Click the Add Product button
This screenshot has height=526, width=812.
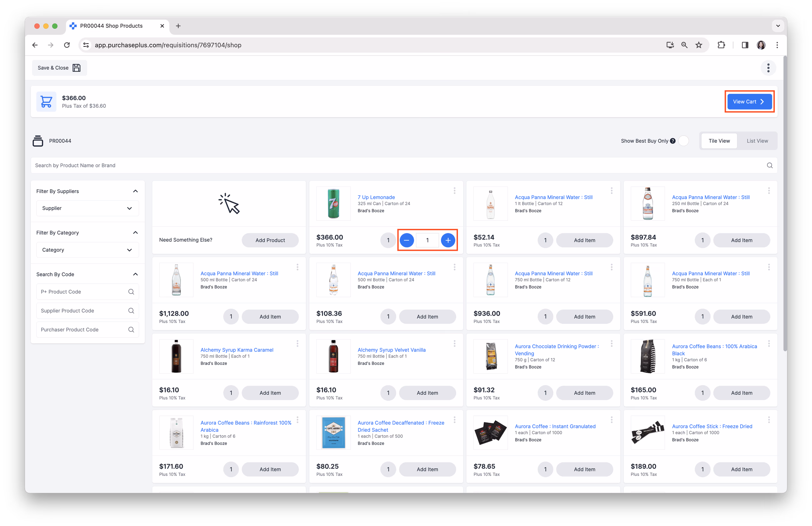click(270, 240)
